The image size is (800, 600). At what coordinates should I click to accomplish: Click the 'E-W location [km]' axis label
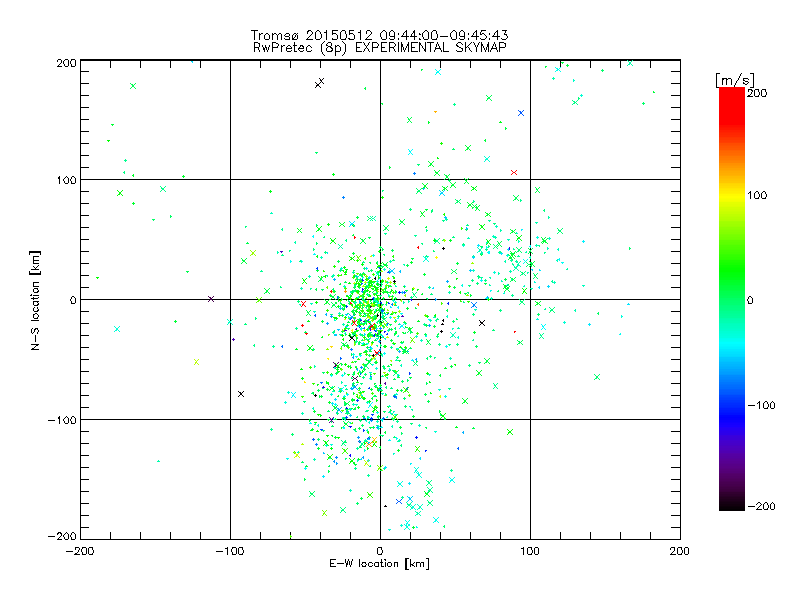(379, 564)
